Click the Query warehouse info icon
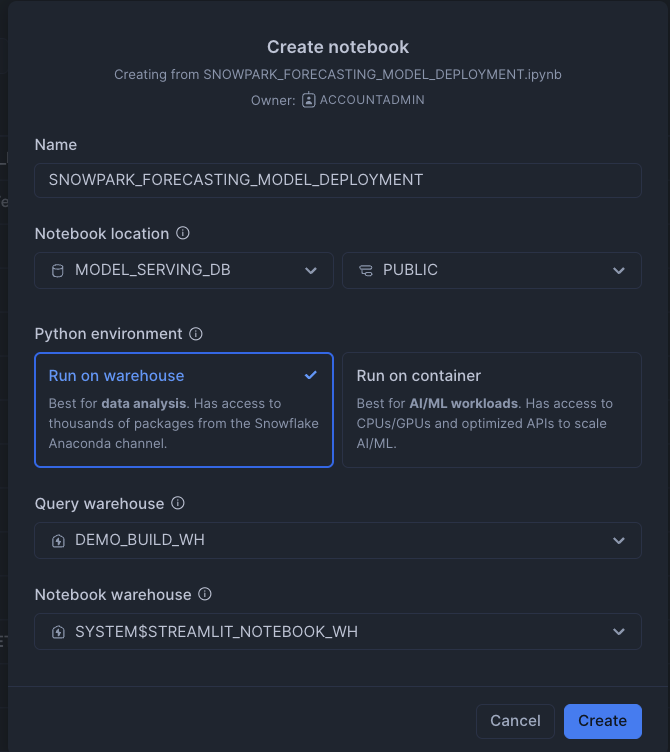 pos(178,503)
